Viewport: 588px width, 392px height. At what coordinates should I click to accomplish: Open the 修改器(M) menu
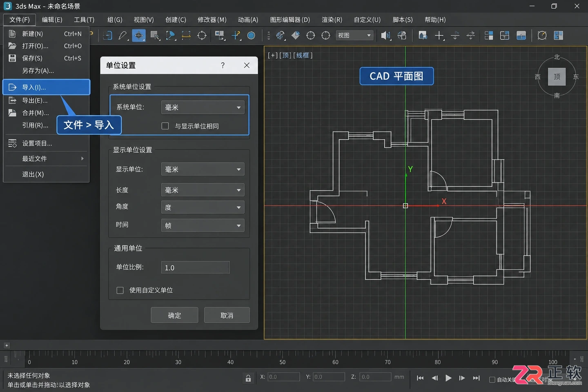(212, 20)
